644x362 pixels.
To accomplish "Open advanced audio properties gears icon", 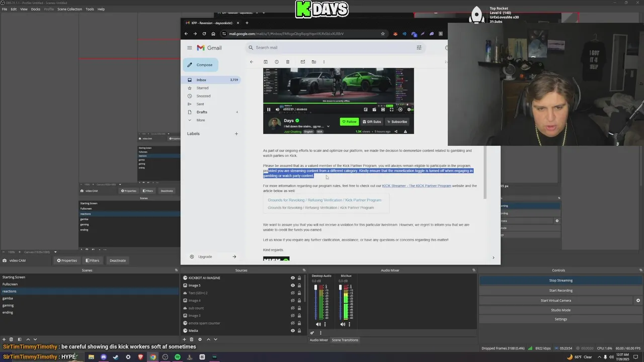I will coord(312,333).
